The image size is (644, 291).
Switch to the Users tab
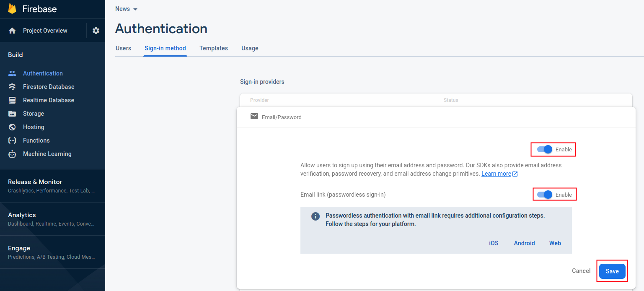pos(123,48)
